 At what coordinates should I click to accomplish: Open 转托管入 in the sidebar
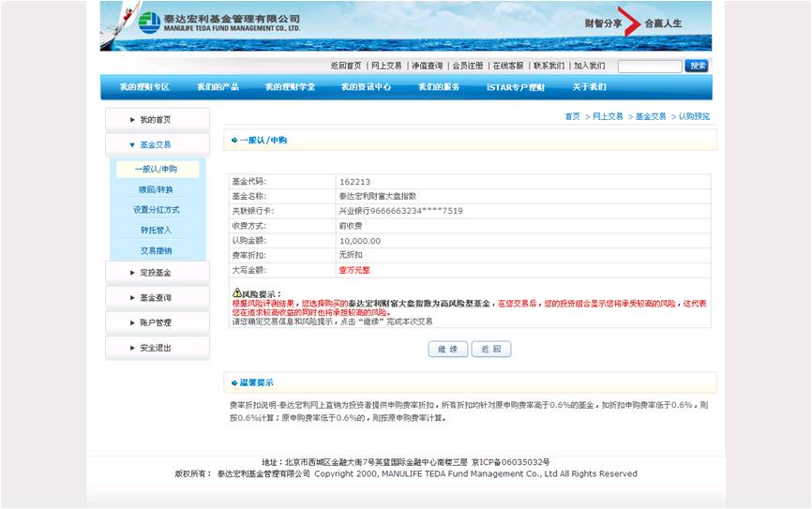[x=156, y=230]
